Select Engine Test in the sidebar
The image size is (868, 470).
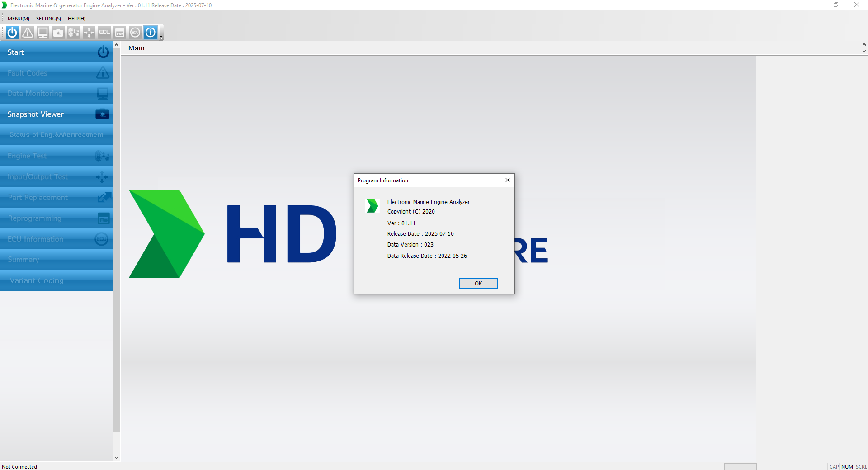tap(57, 156)
